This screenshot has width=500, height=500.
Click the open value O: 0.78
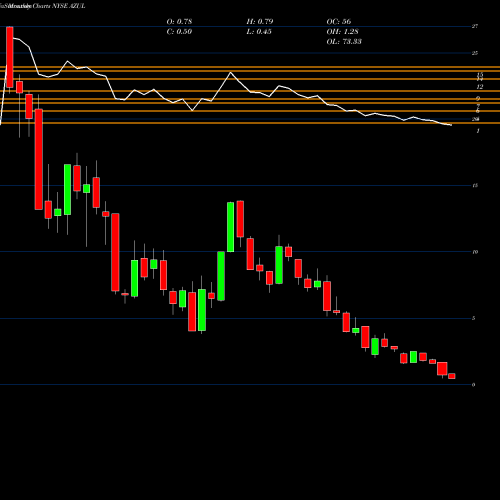(179, 22)
